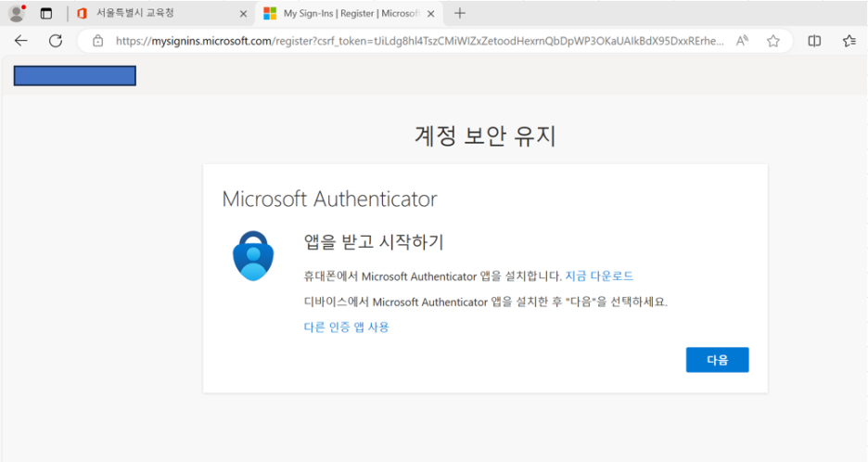Open the Favorites list icon
The image size is (868, 462).
tap(849, 41)
